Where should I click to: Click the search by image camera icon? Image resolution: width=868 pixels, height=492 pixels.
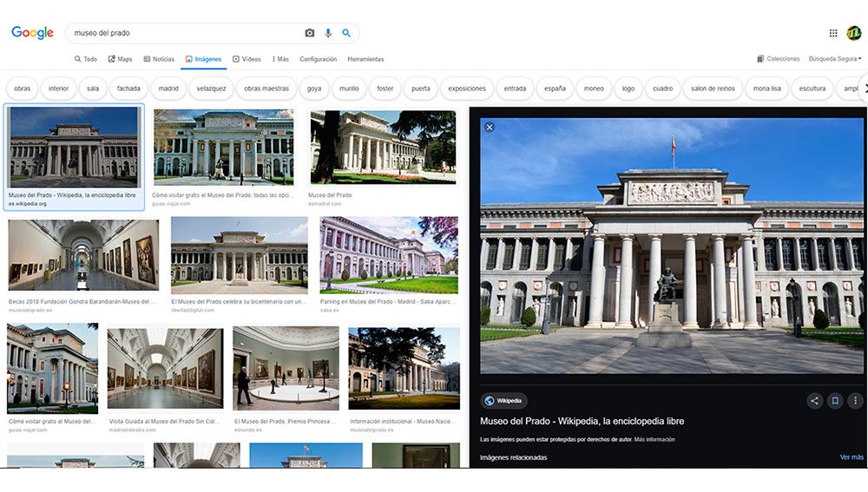coord(310,33)
